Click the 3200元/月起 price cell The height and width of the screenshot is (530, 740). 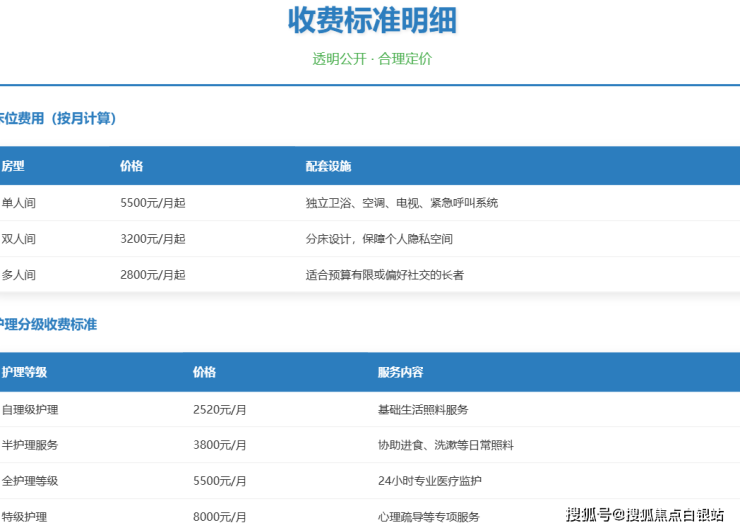(x=152, y=239)
